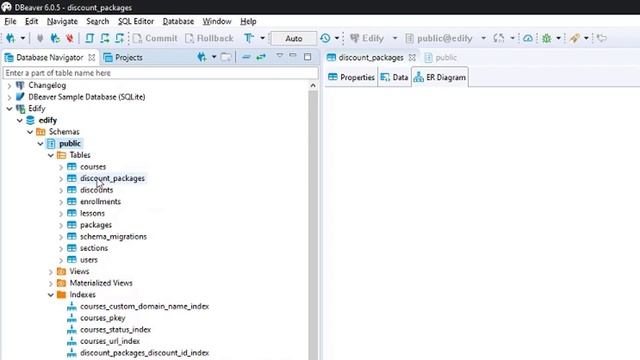Expand the Materialized Views folder
Screen dimensions: 640x360
pyautogui.click(x=51, y=283)
